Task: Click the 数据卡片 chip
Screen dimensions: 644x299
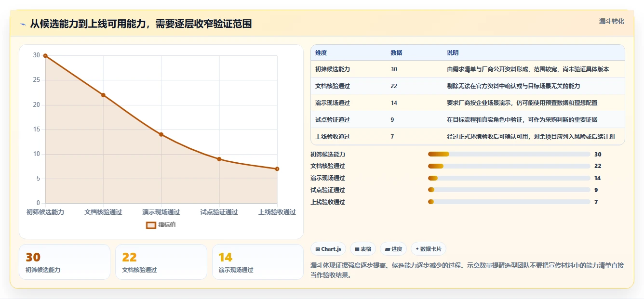Action: coord(429,249)
